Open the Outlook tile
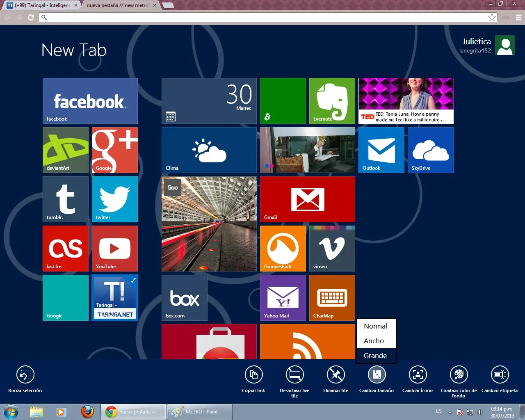This screenshot has width=525, height=420. (381, 150)
